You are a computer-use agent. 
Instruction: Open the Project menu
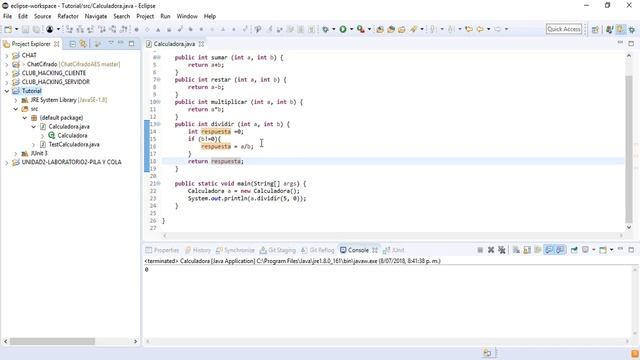pyautogui.click(x=145, y=16)
